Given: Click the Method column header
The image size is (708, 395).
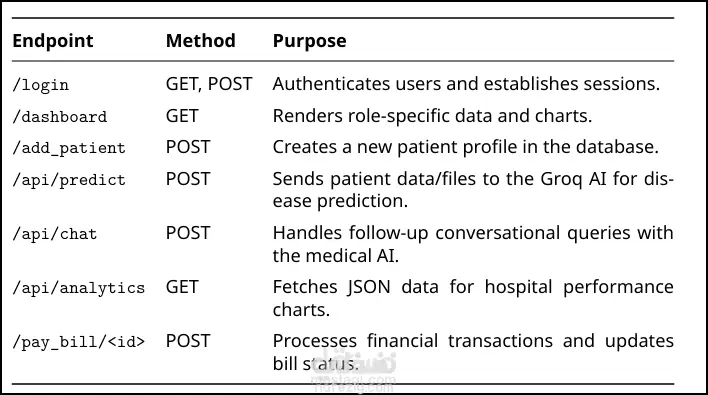Looking at the screenshot, I should pos(200,41).
